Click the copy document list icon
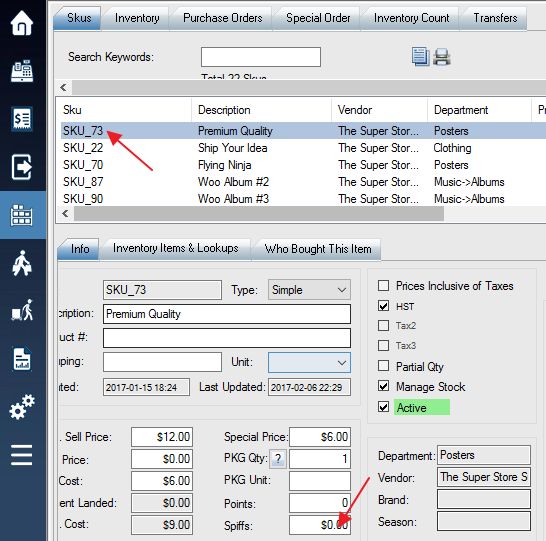Screen dimensions: 546x541 click(x=420, y=56)
